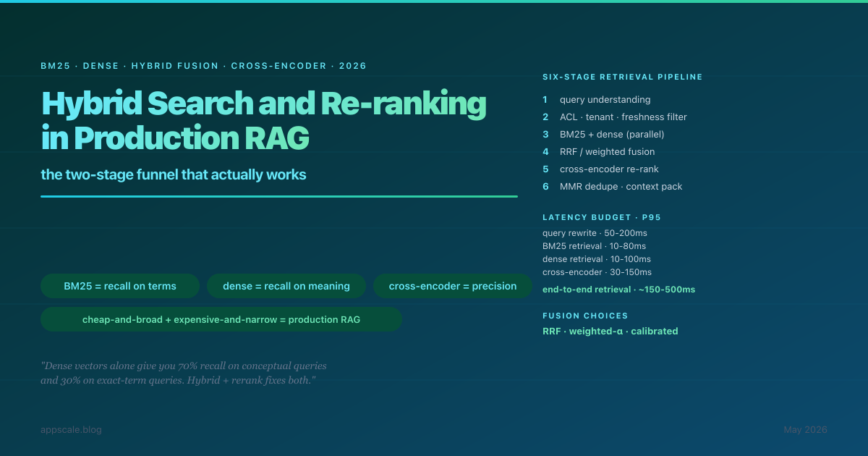Click the 'cross-encoder = precision' pill
This screenshot has height=456, width=868.
click(453, 286)
